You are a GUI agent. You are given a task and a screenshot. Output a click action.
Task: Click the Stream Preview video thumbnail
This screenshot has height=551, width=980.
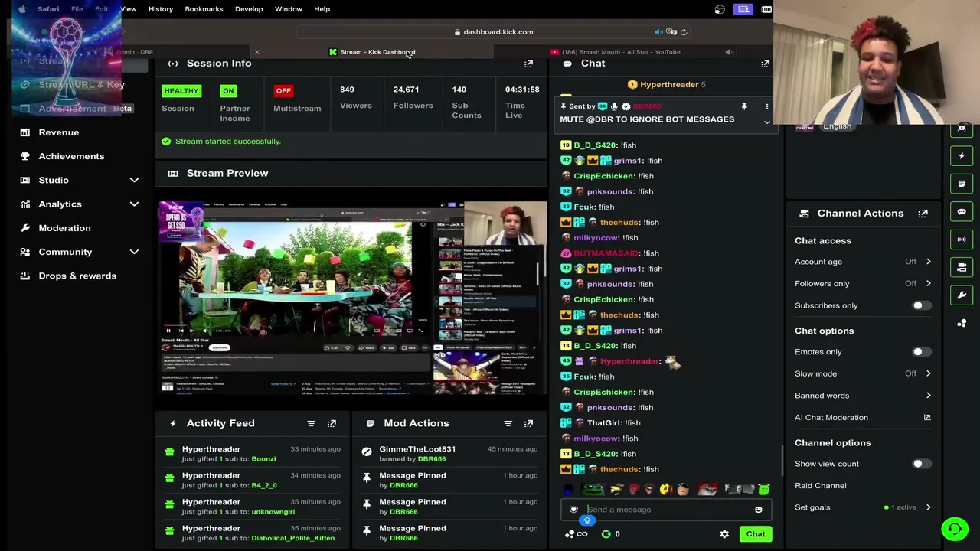352,297
